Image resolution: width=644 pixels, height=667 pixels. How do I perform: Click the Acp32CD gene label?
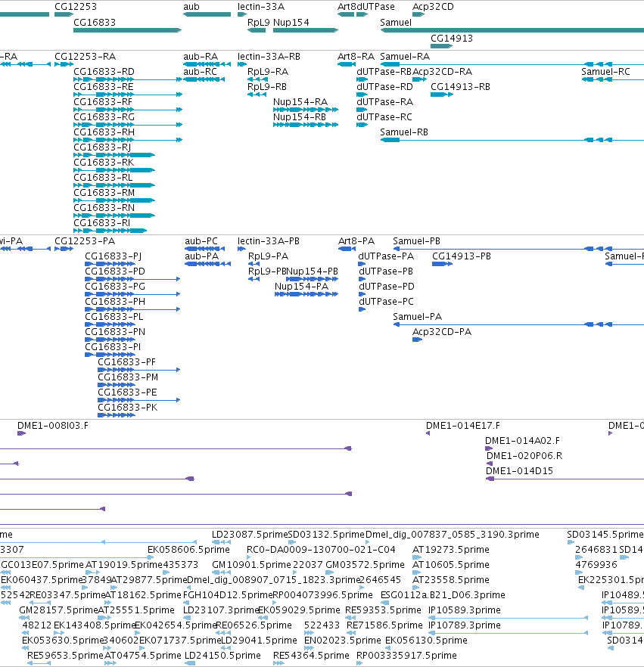[433, 7]
